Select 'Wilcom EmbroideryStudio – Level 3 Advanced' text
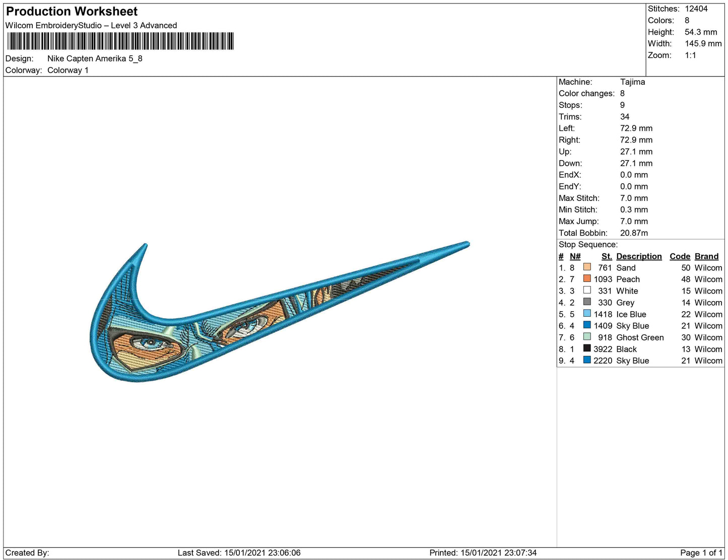The width and height of the screenshot is (728, 560). (91, 25)
